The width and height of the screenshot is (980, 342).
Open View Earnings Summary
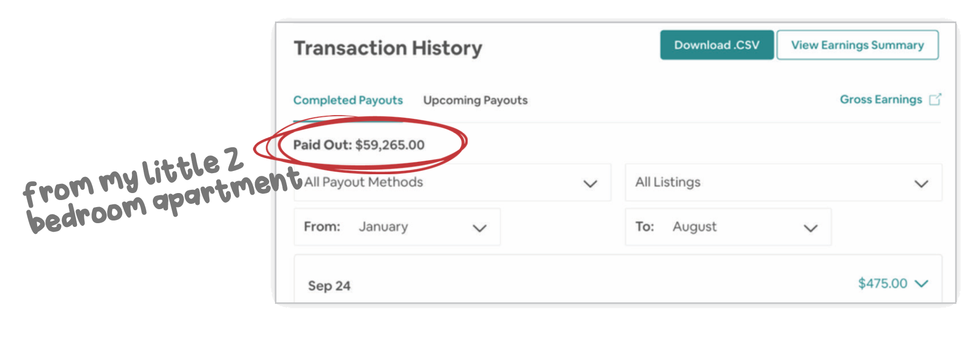tap(857, 45)
